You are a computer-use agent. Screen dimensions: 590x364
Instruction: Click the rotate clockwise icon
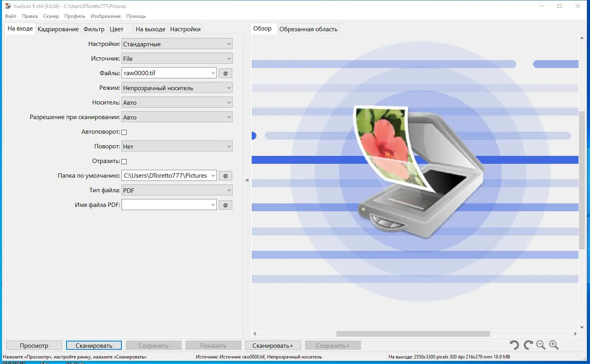pos(527,345)
